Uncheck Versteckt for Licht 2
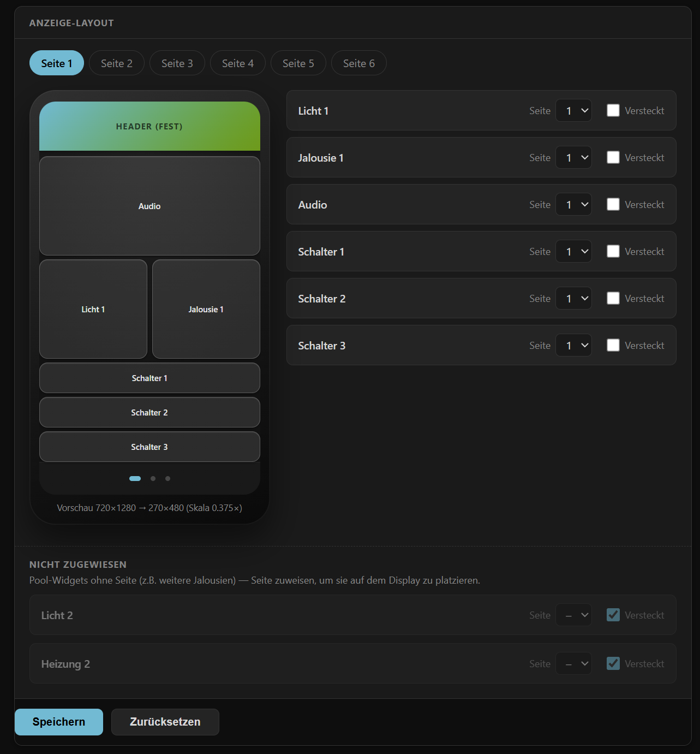The image size is (700, 754). click(613, 615)
